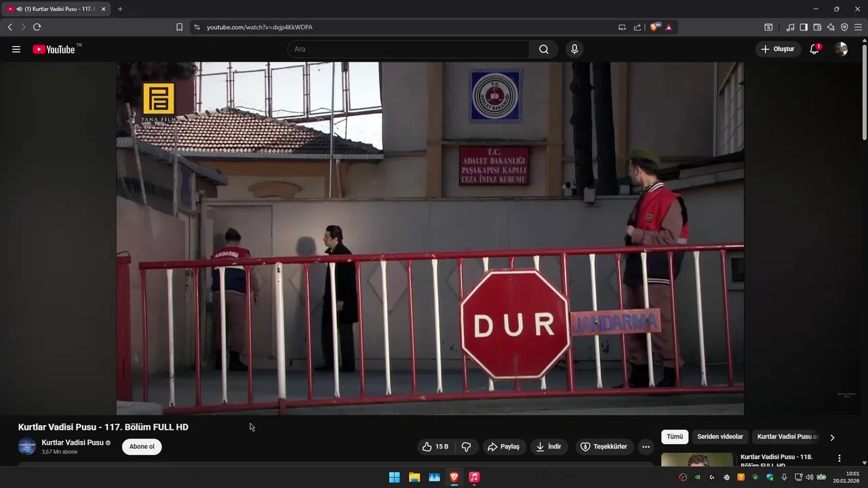Screen dimensions: 868x488
Task: Toggle the browser sidebar panel
Action: click(804, 27)
